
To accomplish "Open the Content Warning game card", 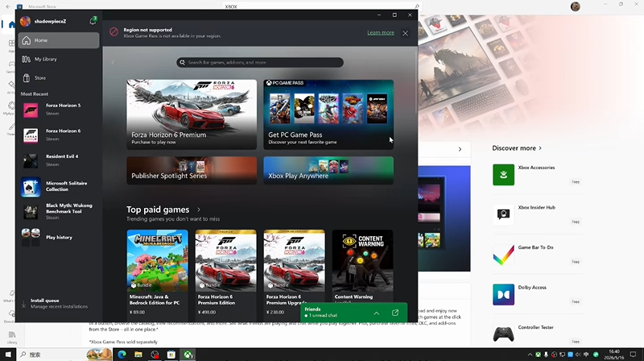I will point(363,266).
